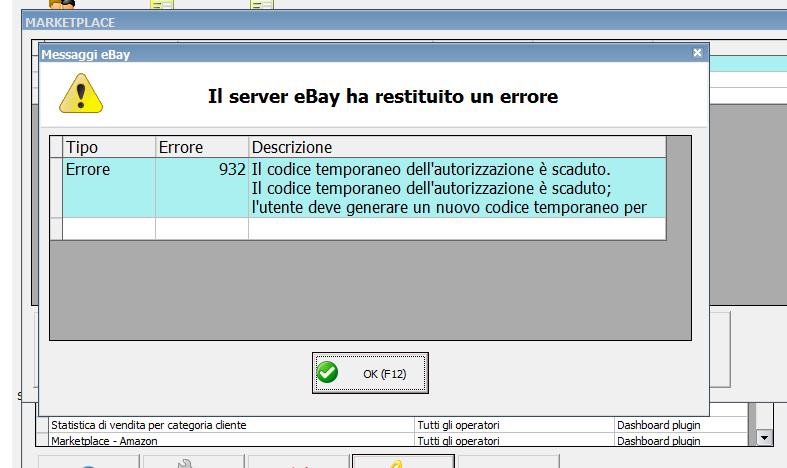
Task: Click the 'Il server eBay ha restituito un errore' heading
Action: pos(383,96)
